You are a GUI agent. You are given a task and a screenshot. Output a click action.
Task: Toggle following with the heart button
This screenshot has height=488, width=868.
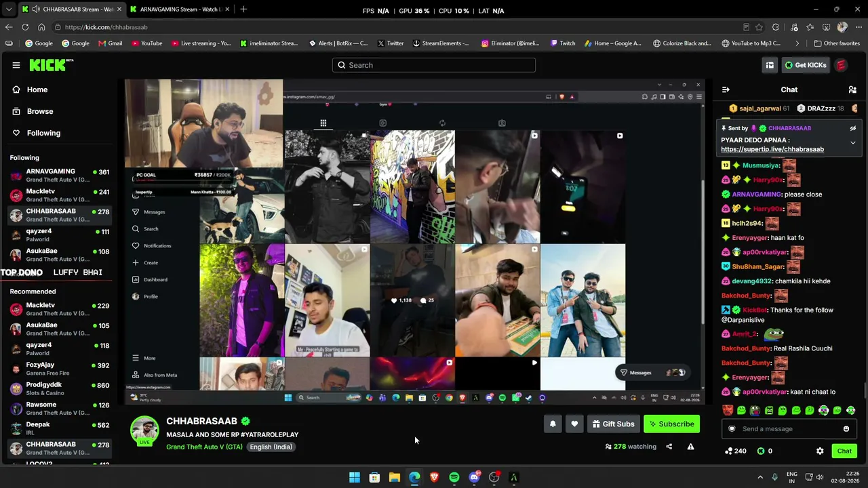574,424
